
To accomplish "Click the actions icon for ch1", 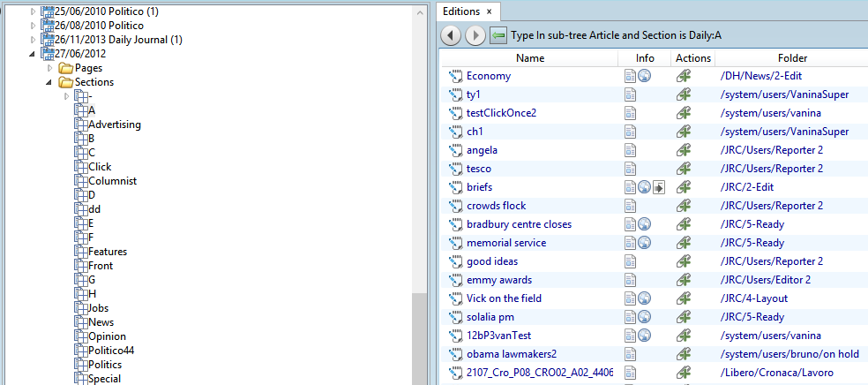I will 685,132.
